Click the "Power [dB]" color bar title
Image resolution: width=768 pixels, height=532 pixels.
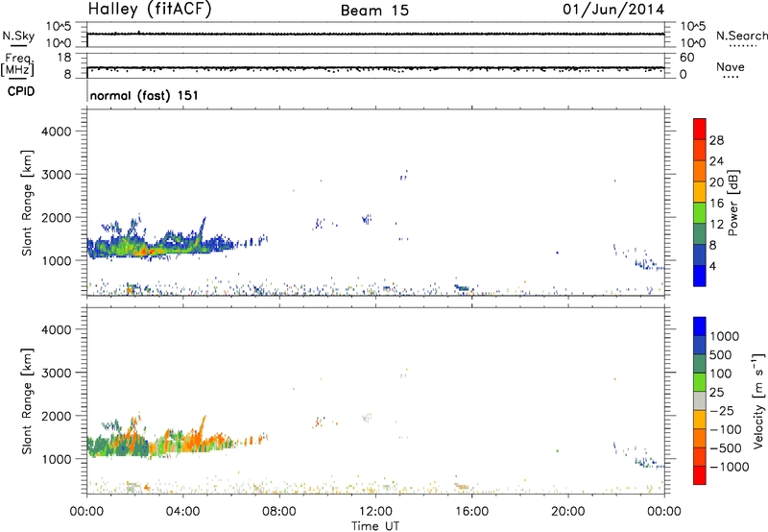tap(733, 203)
